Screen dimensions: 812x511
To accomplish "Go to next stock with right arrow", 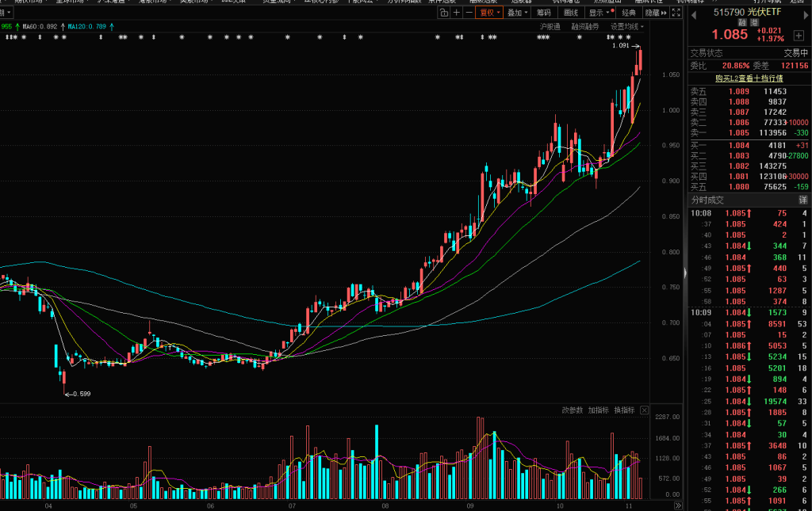I will (806, 13).
